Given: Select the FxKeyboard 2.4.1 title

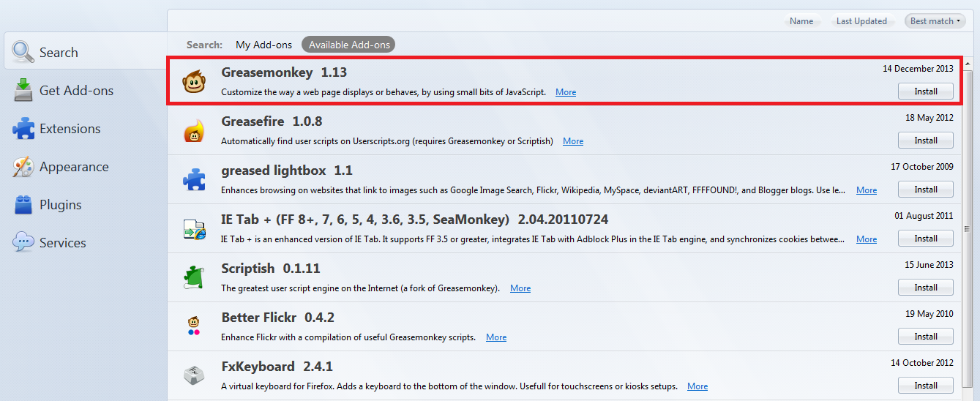Looking at the screenshot, I should [278, 367].
